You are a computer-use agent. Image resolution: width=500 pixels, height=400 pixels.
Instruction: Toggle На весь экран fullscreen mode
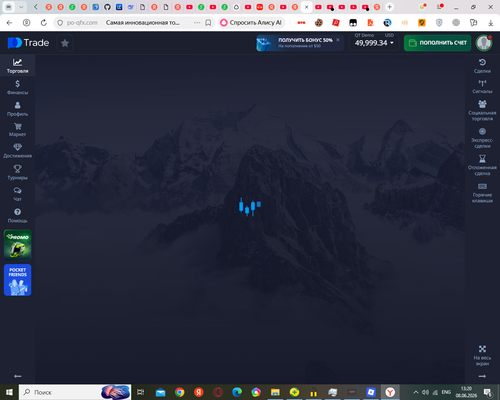482,356
